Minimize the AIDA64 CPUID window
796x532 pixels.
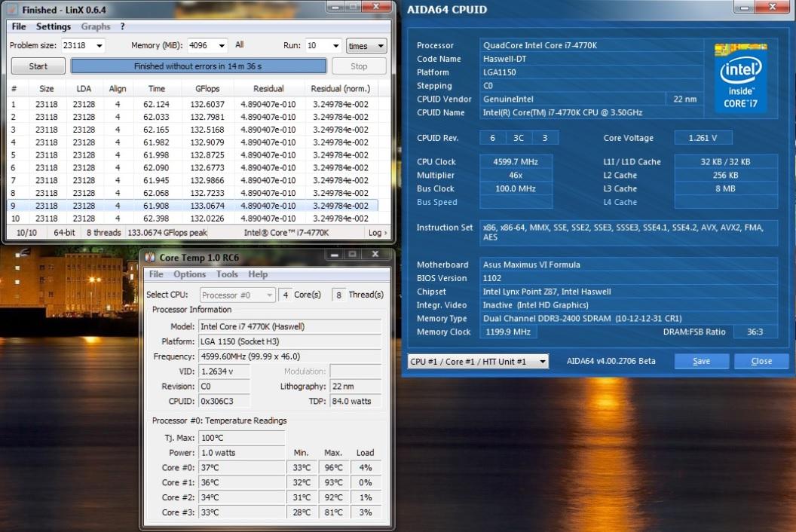tap(745, 7)
